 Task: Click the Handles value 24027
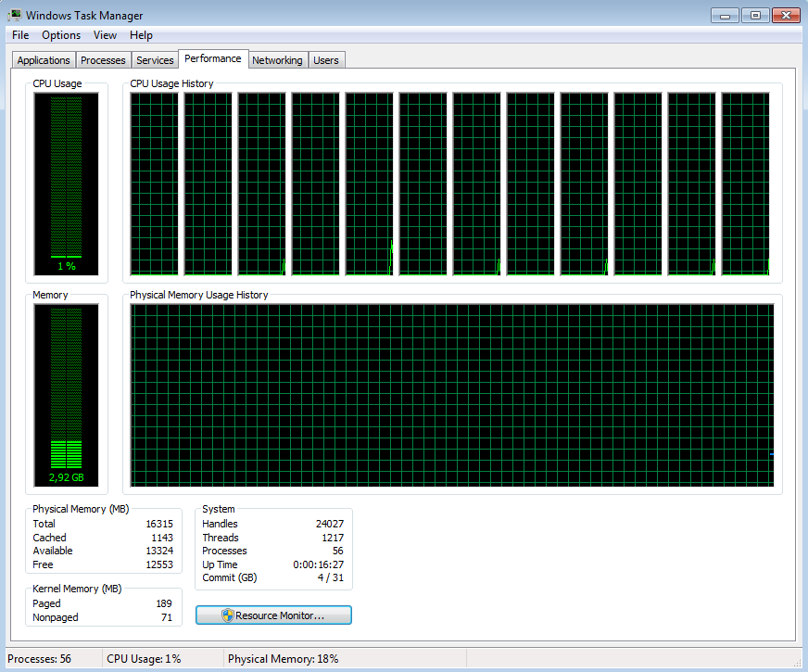click(330, 524)
